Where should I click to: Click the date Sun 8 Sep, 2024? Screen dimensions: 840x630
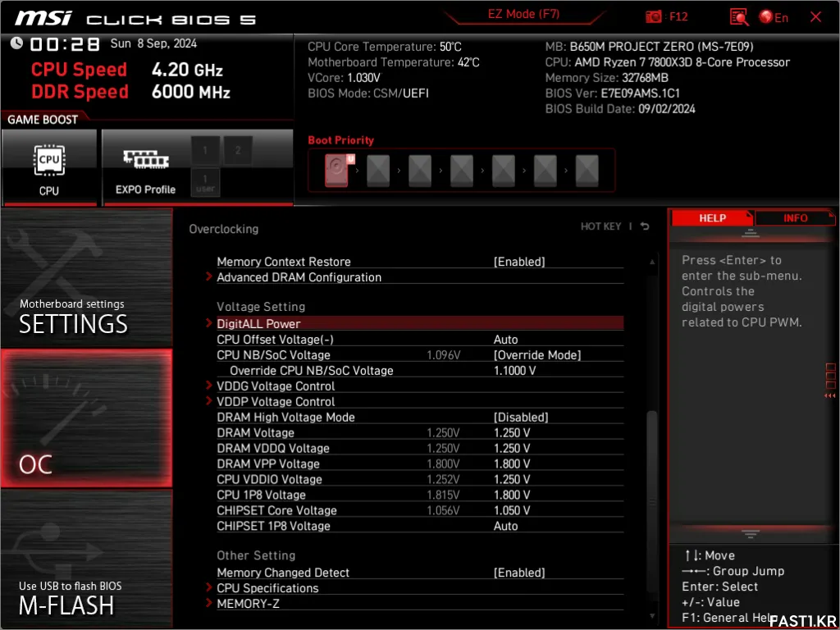(153, 43)
